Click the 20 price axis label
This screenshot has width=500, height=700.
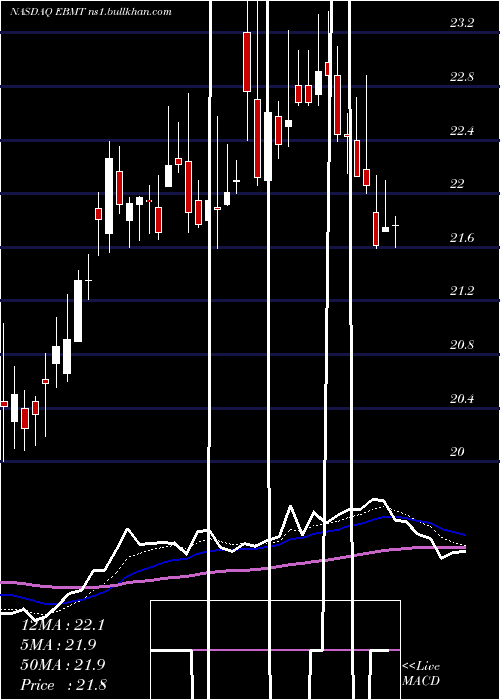point(457,452)
